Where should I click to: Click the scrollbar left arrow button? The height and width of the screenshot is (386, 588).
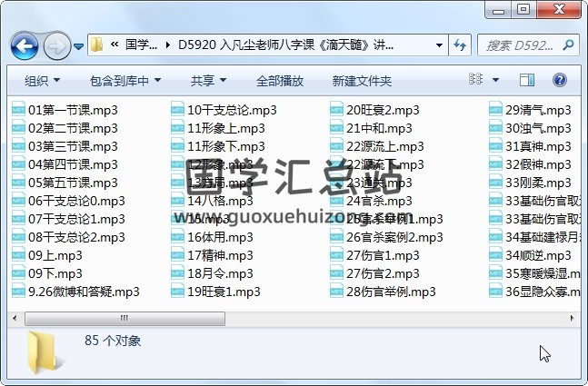15,319
